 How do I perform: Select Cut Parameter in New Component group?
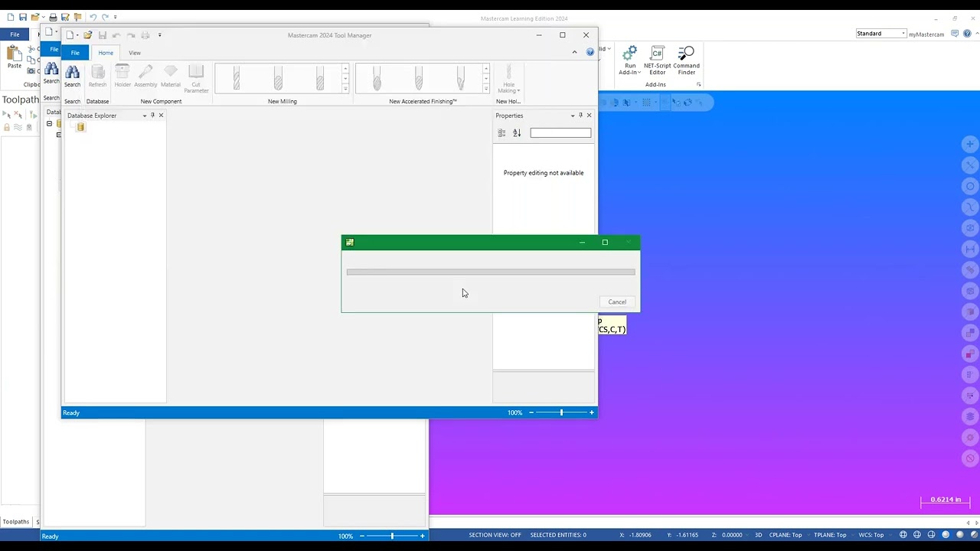196,79
